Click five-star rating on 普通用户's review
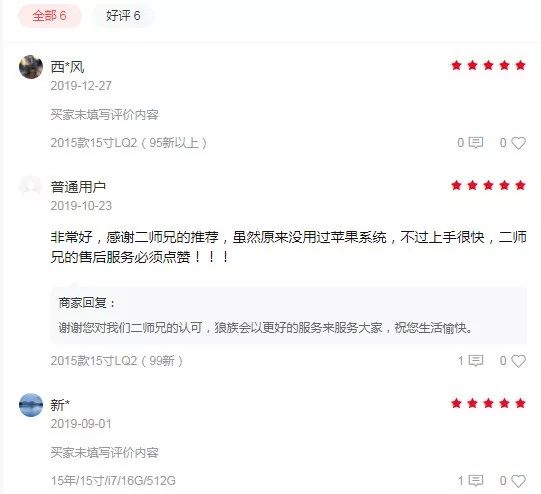The height and width of the screenshot is (494, 541). tap(488, 185)
